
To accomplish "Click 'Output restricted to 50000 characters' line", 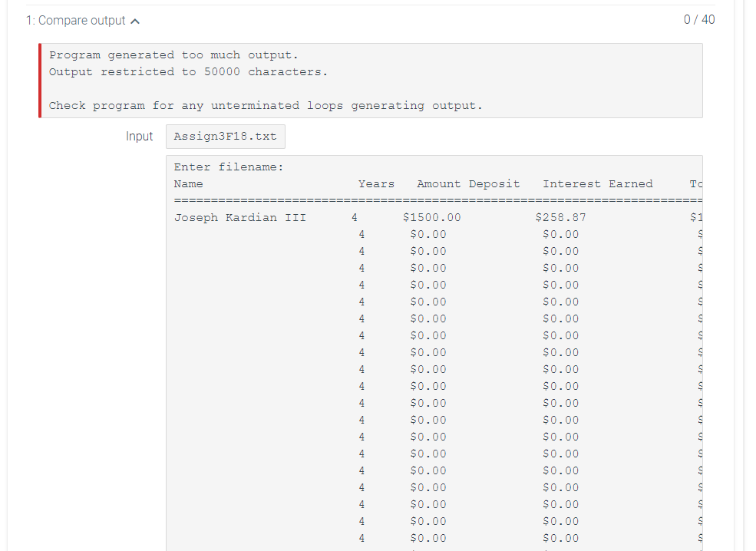I will point(188,72).
